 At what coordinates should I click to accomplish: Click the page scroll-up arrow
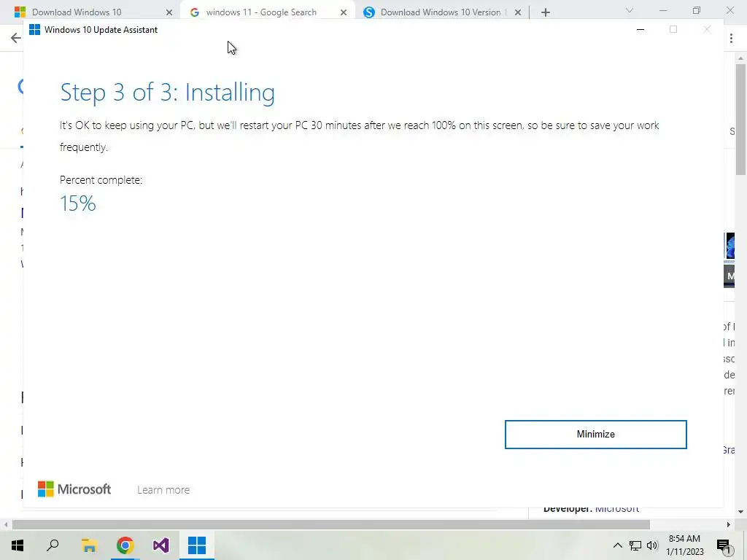tap(740, 58)
